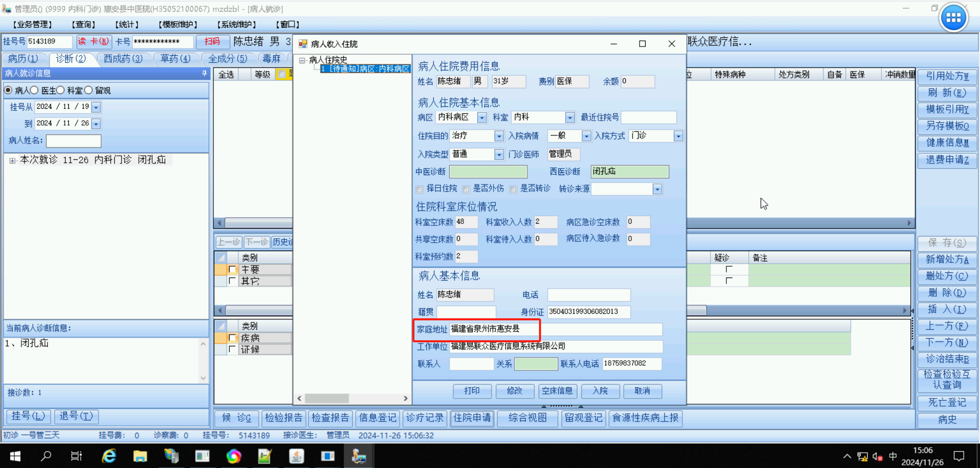Open the 入院病情 dropdown
Screen dimensions: 980x468
(x=586, y=136)
